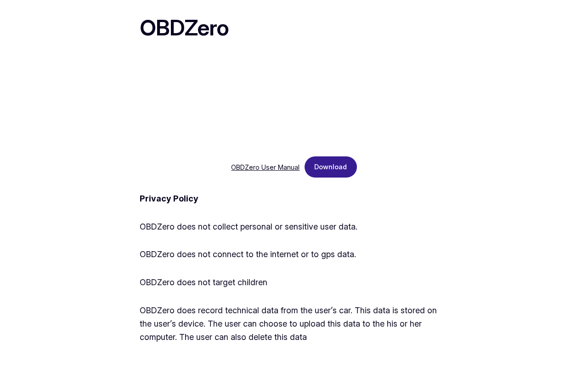Screen dimensions: 588x368
Task: Click the sentence about personal or sensitive data
Action: click(x=248, y=227)
